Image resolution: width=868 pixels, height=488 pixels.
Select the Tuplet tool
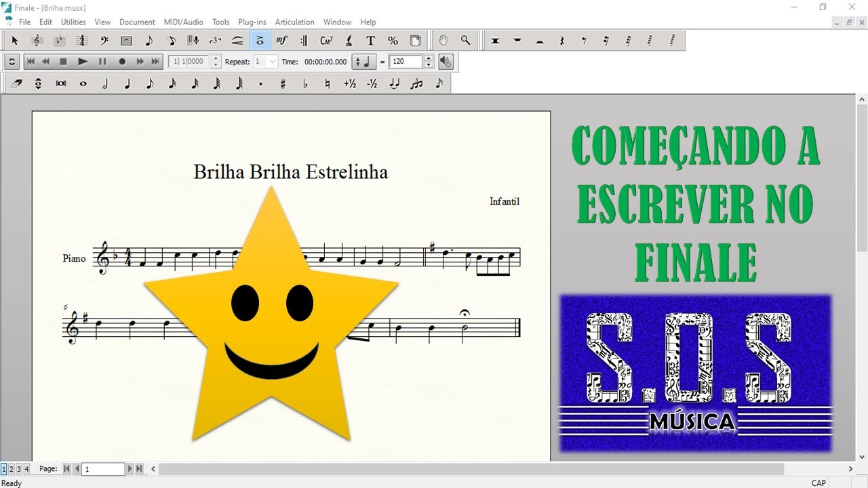pyautogui.click(x=215, y=41)
